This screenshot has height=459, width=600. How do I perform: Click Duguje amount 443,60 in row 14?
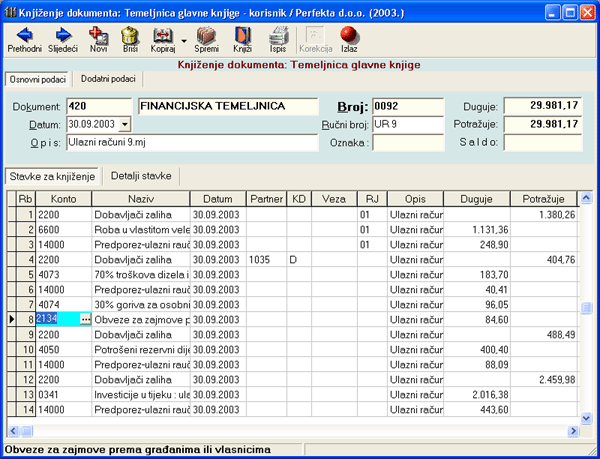pos(476,410)
